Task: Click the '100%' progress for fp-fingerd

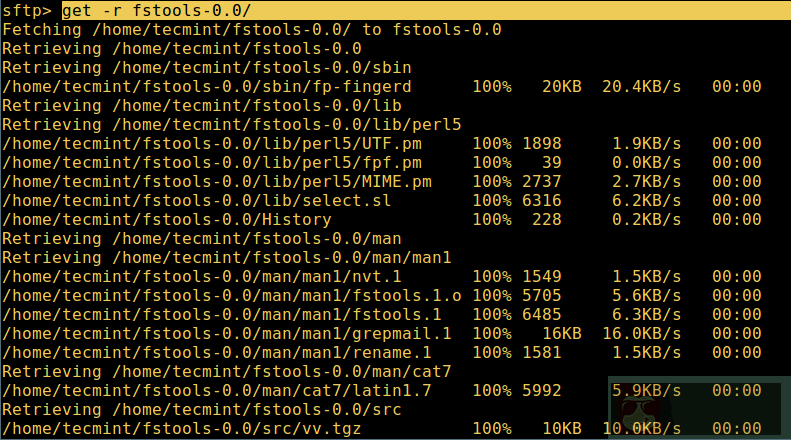Action: coord(492,87)
